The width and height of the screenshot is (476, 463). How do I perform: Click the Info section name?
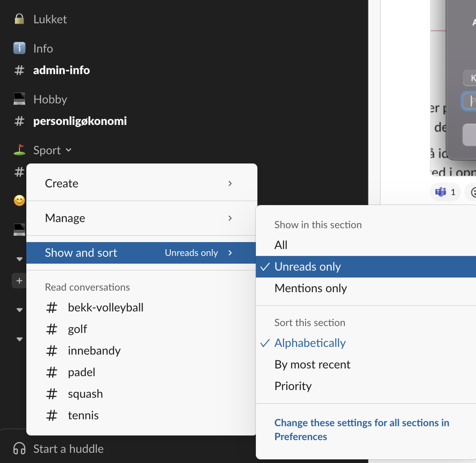pos(43,48)
